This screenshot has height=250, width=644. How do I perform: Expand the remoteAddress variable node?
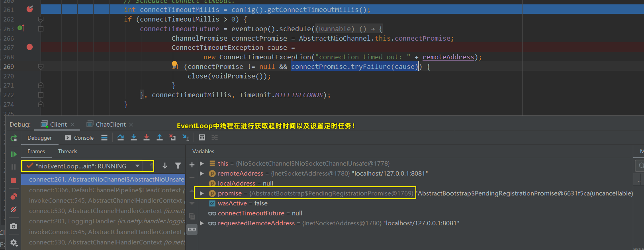pyautogui.click(x=202, y=174)
